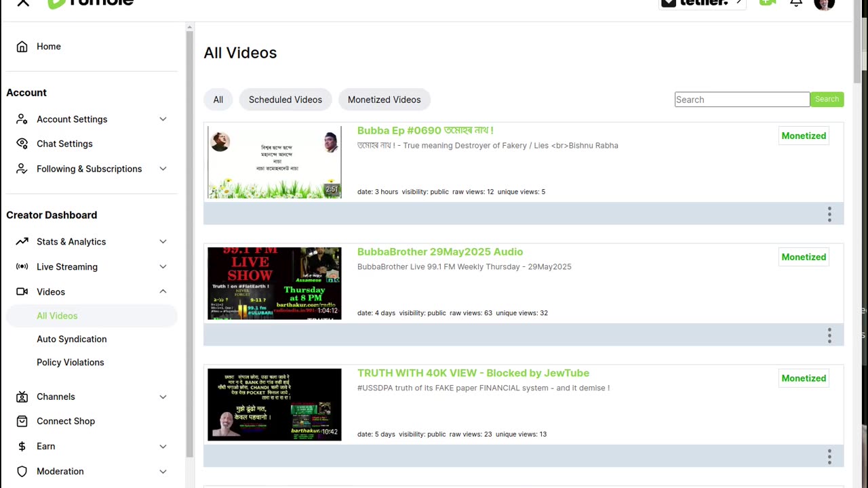Click the 'unique views: 13' text
Viewport: 868px width, 488px height.
521,434
